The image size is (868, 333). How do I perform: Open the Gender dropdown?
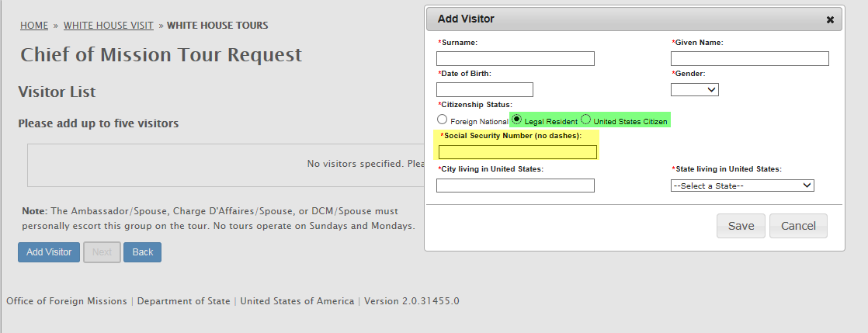pos(694,90)
